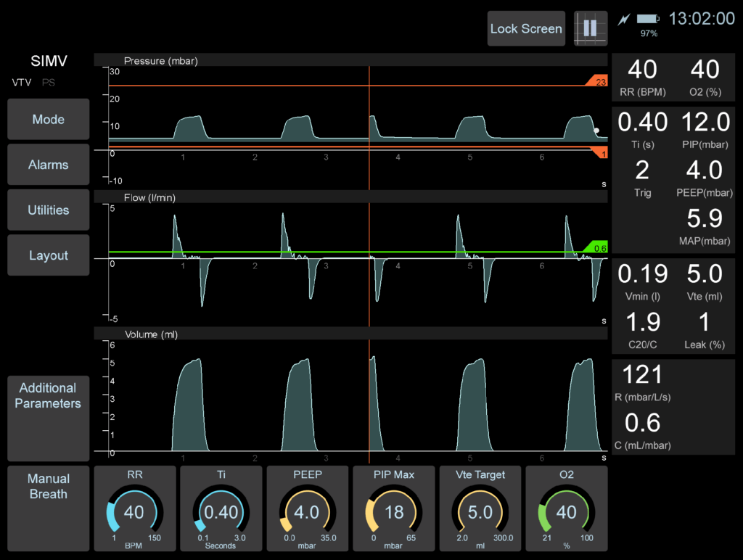Select the O2 dial set to 40
Image resolution: width=743 pixels, height=560 pixels.
coord(567,508)
